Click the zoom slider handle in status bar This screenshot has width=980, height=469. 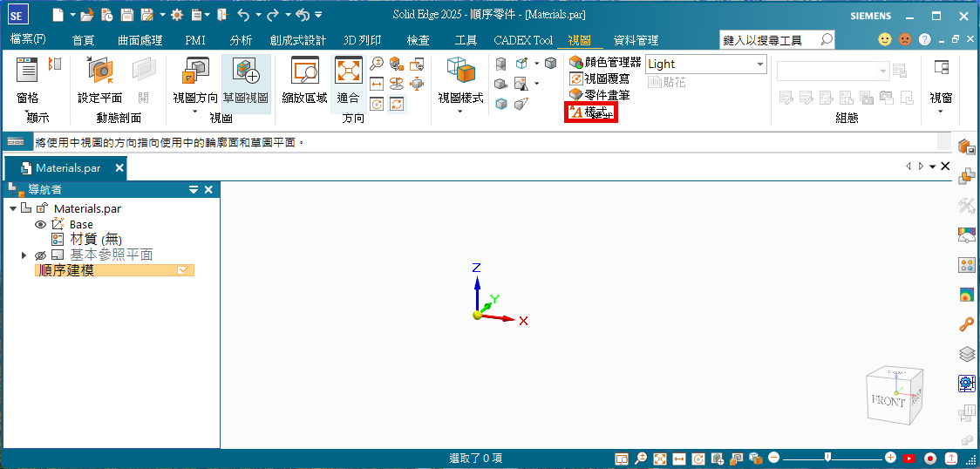coord(827,458)
